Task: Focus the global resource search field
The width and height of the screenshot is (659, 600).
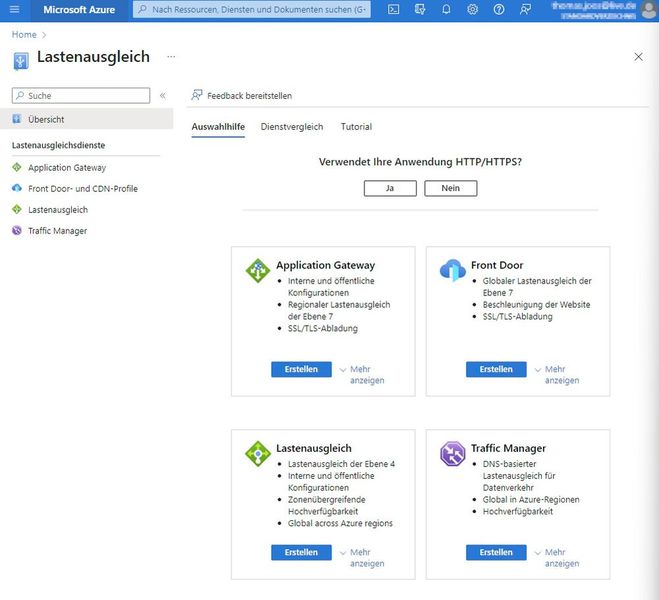Action: click(252, 9)
